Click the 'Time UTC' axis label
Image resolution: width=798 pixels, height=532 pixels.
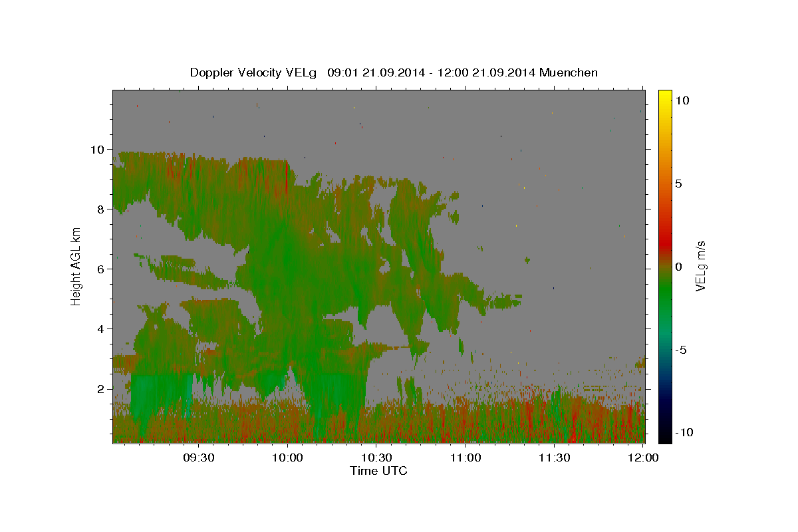(x=378, y=471)
